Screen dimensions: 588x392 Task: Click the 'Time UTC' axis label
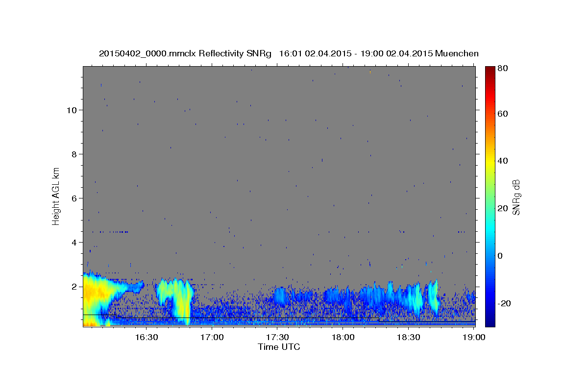click(279, 347)
